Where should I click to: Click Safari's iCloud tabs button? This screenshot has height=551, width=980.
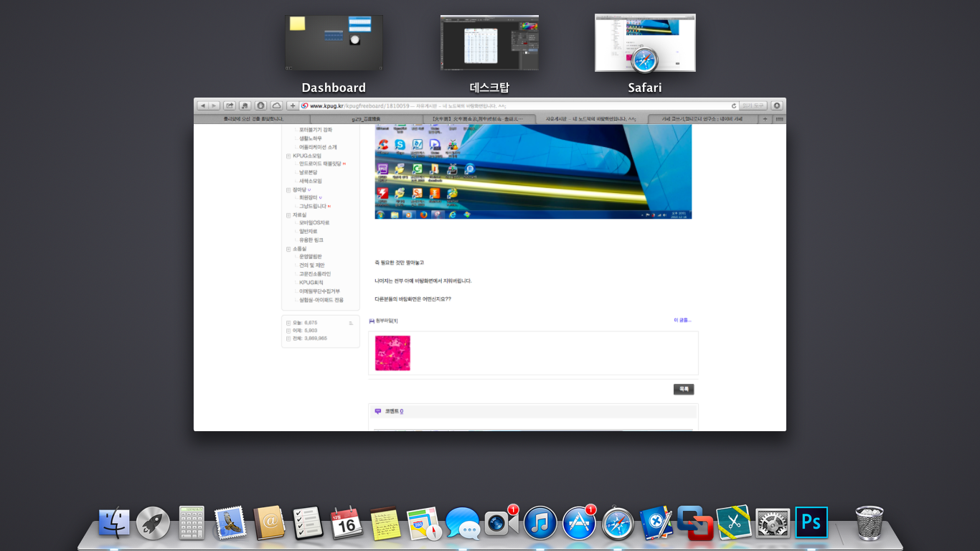(276, 105)
